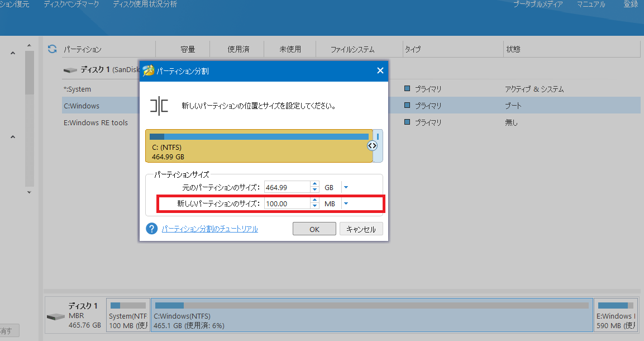Open the マニュアル menu item

click(591, 4)
